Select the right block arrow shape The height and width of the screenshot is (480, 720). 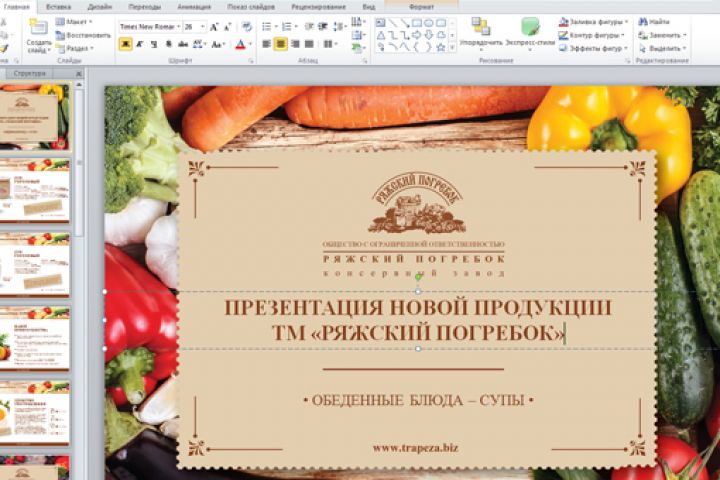click(x=416, y=35)
